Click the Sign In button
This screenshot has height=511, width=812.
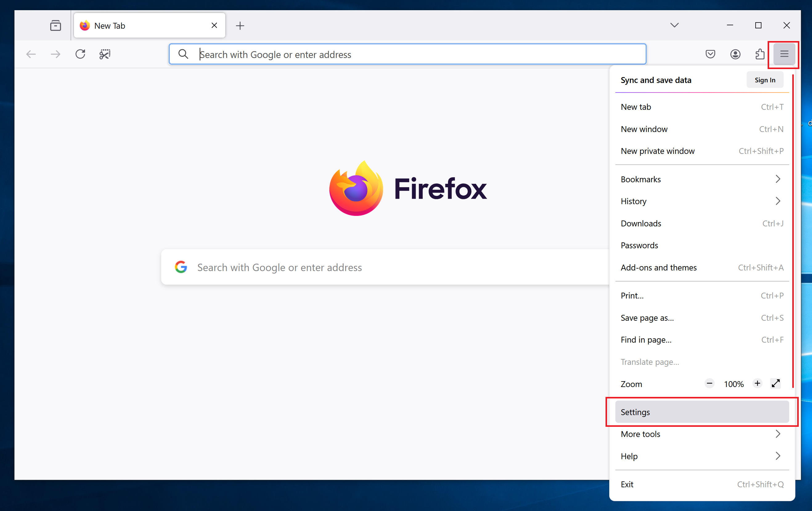[x=765, y=80]
